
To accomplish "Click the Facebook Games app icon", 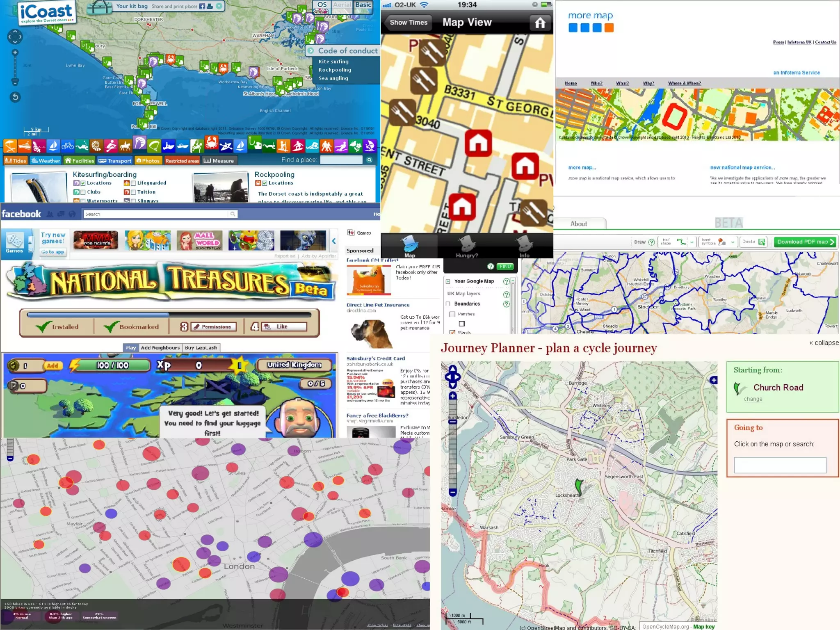I will [15, 243].
